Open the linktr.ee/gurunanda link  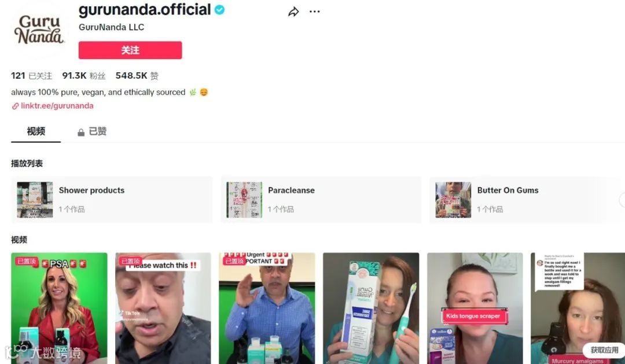[57, 106]
